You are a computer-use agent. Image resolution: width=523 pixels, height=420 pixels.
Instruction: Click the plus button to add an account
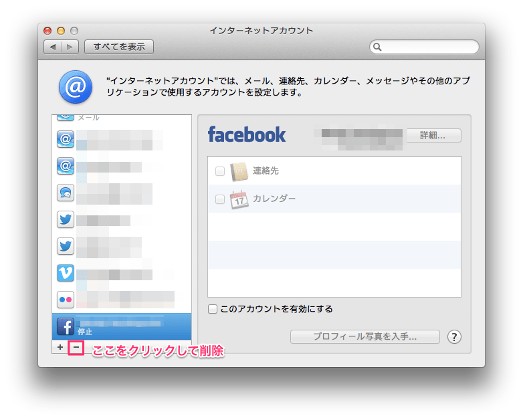click(x=60, y=347)
